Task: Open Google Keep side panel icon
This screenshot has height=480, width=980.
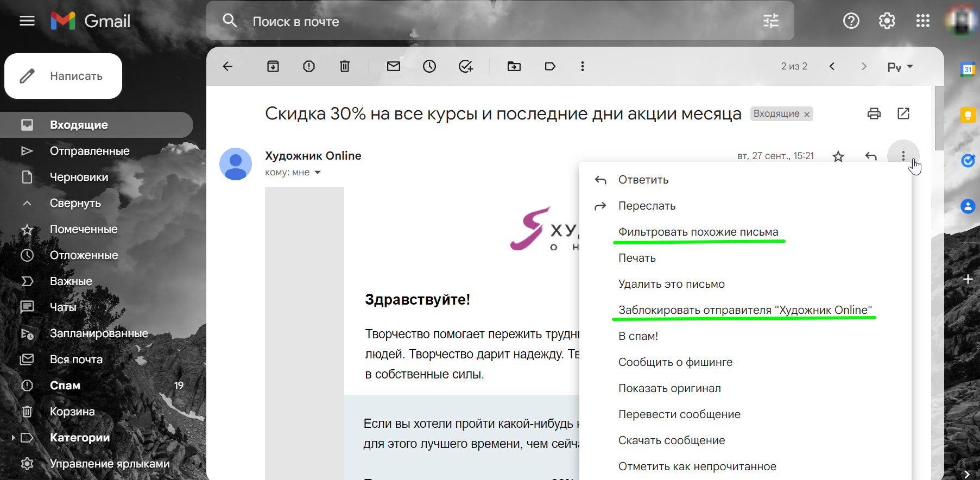Action: (968, 115)
